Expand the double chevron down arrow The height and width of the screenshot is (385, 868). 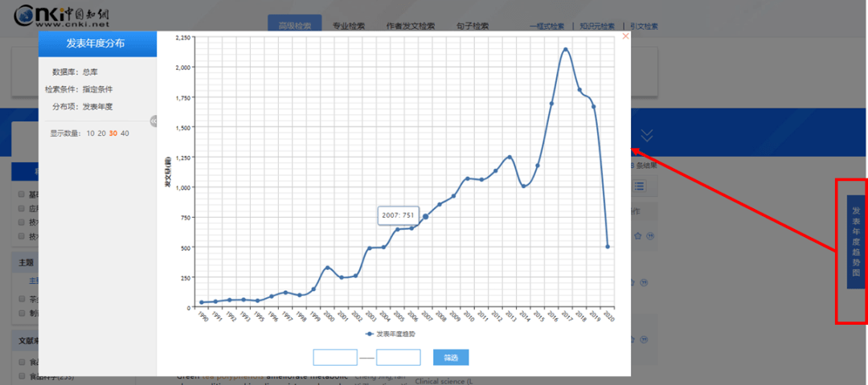[647, 135]
